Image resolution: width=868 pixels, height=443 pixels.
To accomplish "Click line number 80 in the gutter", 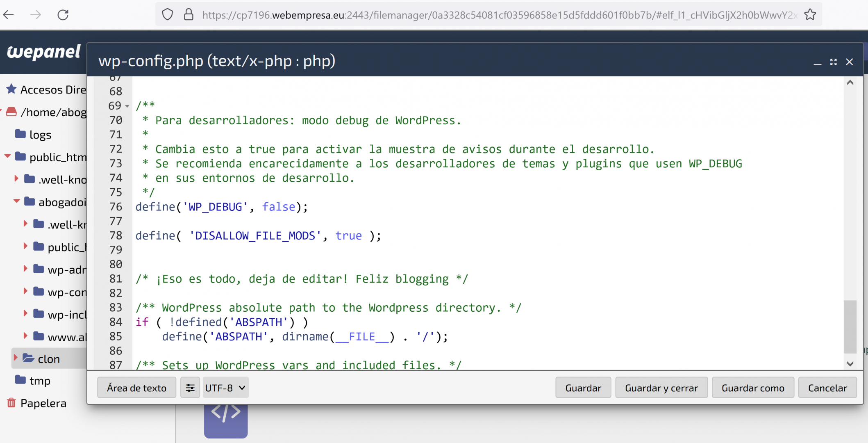I will click(x=116, y=264).
